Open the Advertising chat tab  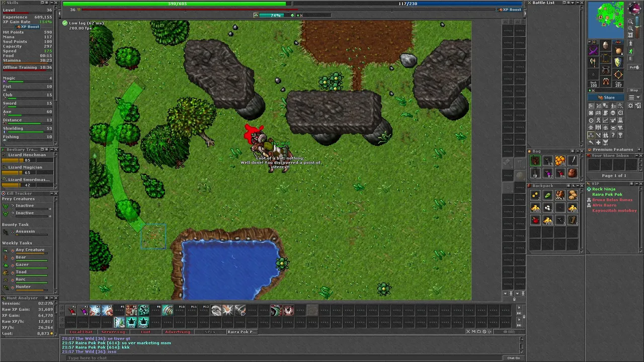pyautogui.click(x=178, y=332)
